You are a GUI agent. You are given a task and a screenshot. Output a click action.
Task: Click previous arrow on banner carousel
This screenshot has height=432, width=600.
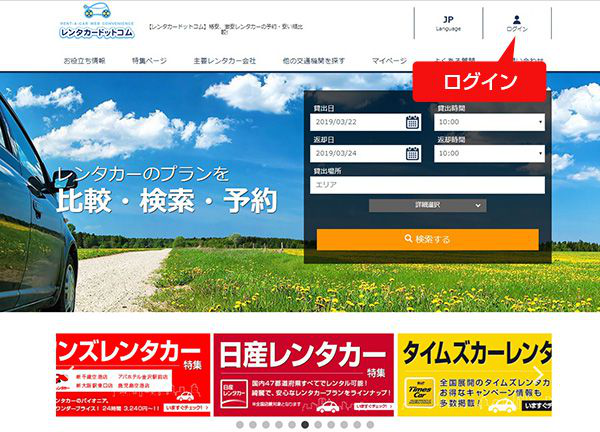pos(69,374)
